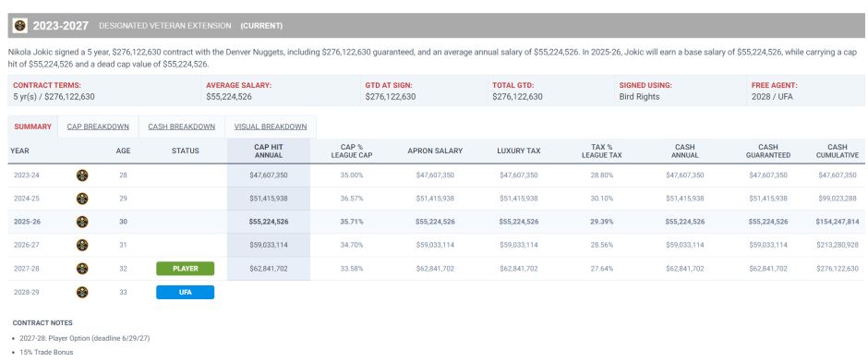Click the Luxury Tax column header
The height and width of the screenshot is (362, 868).
click(519, 151)
